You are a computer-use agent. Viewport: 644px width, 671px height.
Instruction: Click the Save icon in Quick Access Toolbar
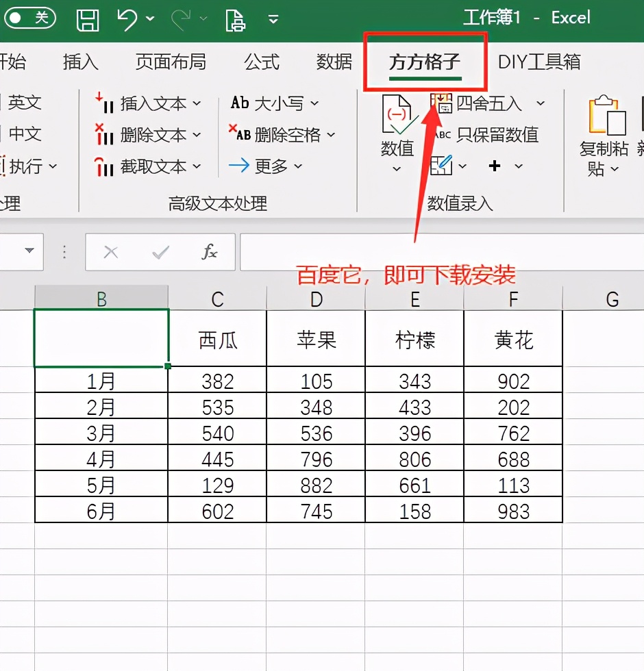pos(88,17)
